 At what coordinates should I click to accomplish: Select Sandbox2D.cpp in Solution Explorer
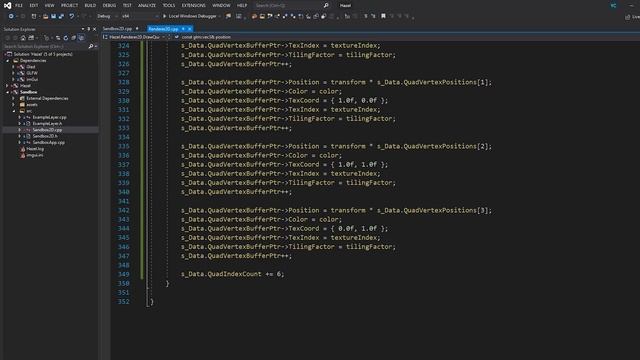[47, 130]
